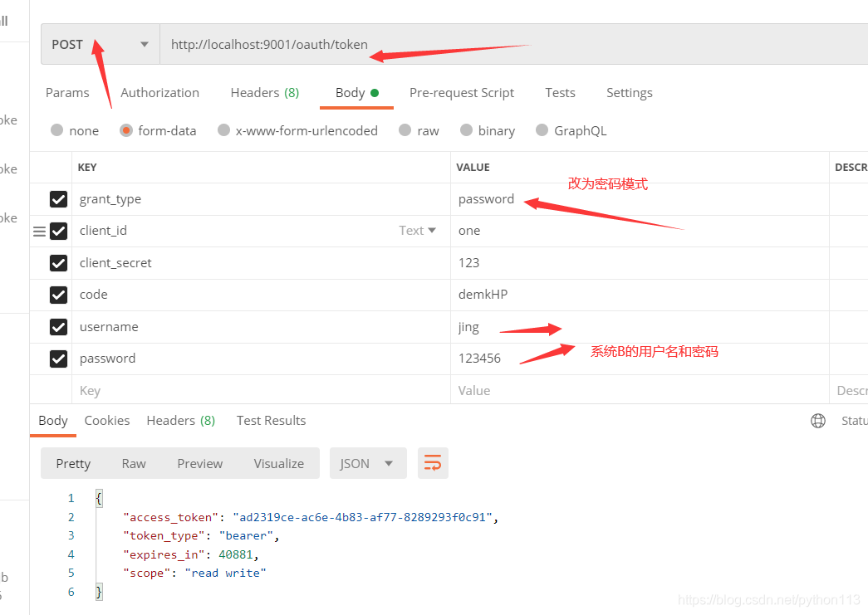This screenshot has height=615, width=868.
Task: Click the request URL input field
Action: click(x=513, y=44)
